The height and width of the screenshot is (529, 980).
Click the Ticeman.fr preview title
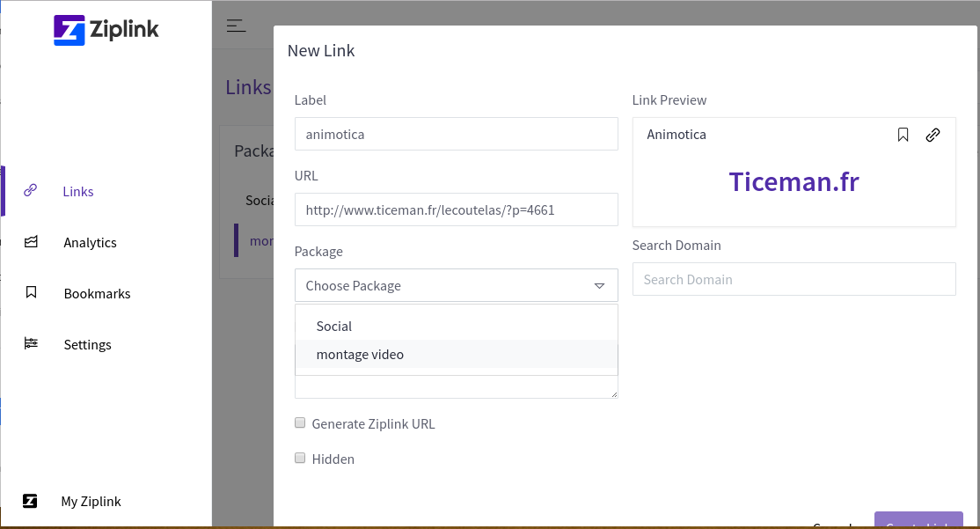click(x=794, y=182)
